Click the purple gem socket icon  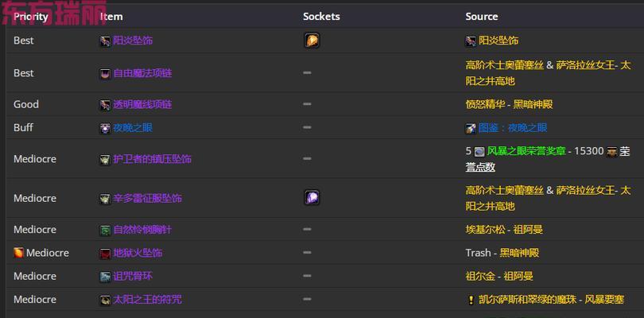312,198
